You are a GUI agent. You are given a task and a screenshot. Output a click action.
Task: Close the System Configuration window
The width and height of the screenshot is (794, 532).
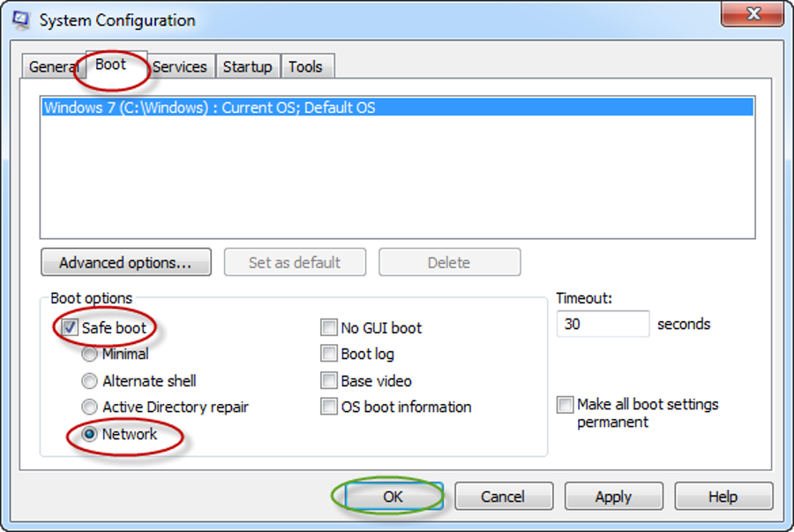click(x=753, y=13)
